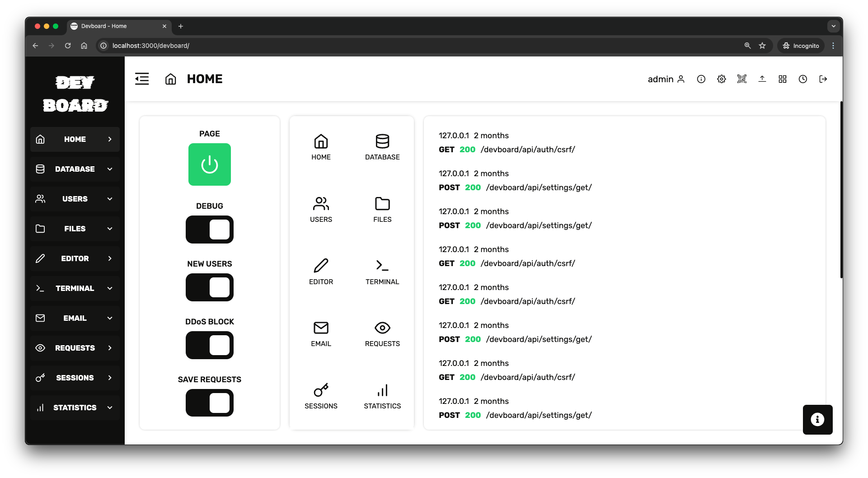Open the Terminal shortcut tile

tap(382, 272)
